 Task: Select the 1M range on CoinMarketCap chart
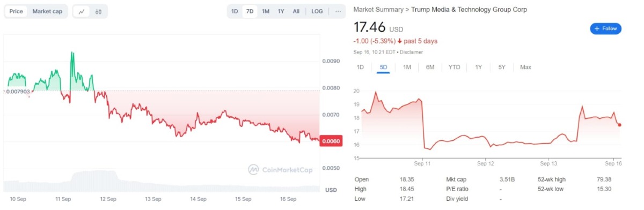(x=266, y=11)
